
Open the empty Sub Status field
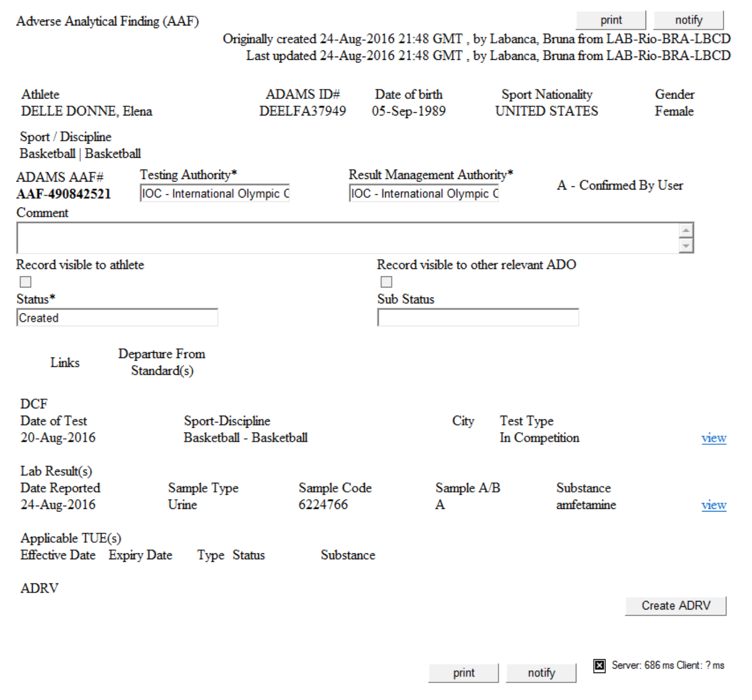tap(478, 318)
